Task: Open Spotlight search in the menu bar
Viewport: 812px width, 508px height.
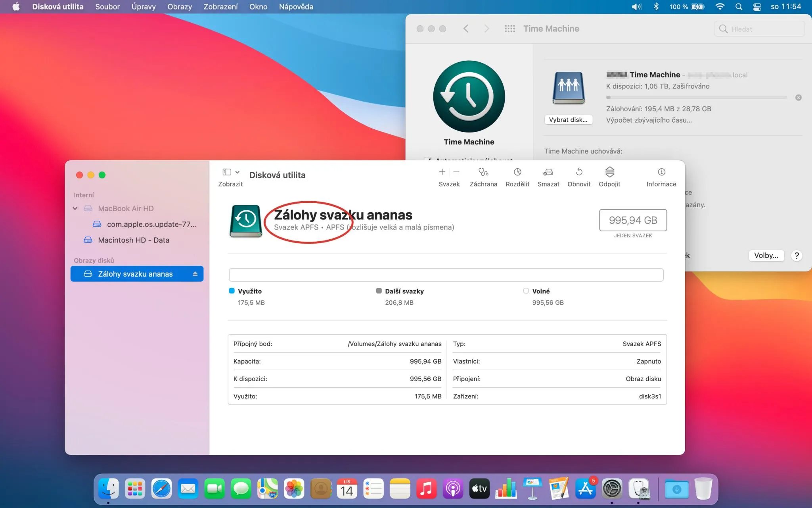Action: pyautogui.click(x=739, y=7)
